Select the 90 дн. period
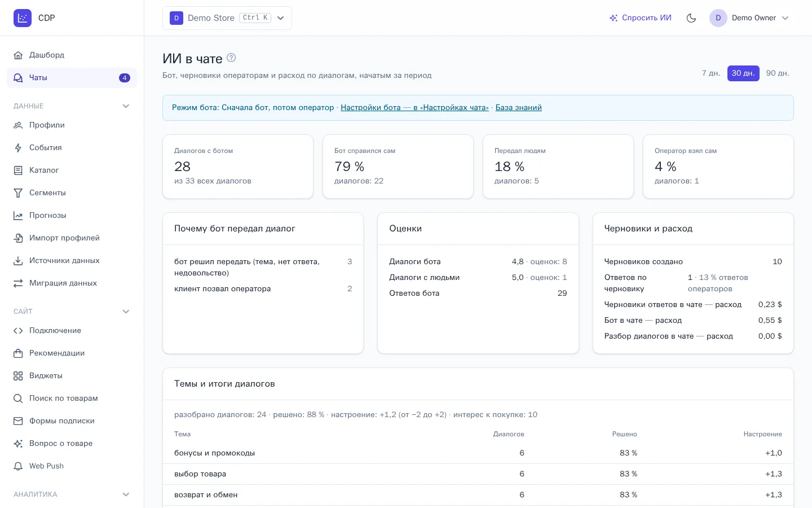The width and height of the screenshot is (812, 508). 778,73
